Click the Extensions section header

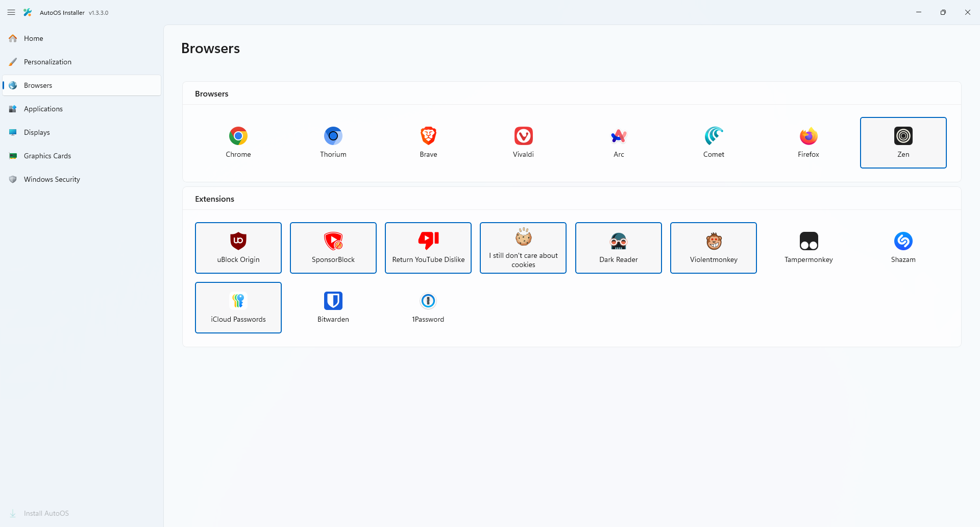pos(214,199)
